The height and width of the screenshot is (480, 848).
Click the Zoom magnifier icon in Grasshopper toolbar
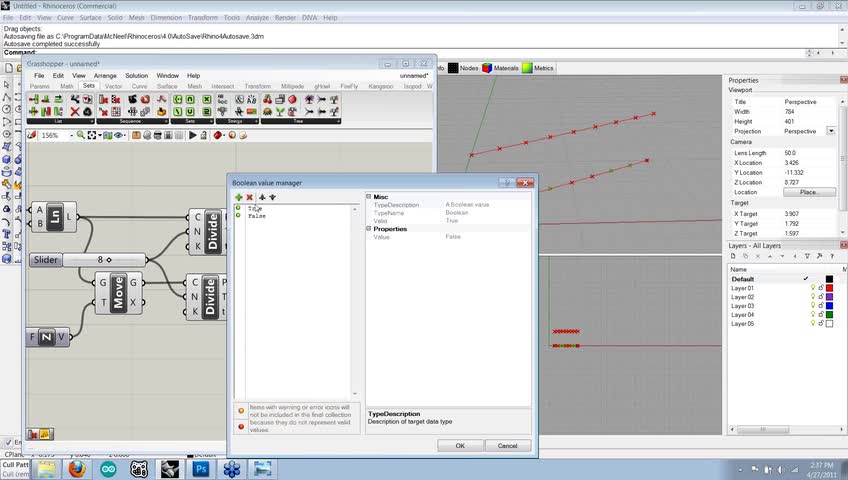[x=81, y=135]
